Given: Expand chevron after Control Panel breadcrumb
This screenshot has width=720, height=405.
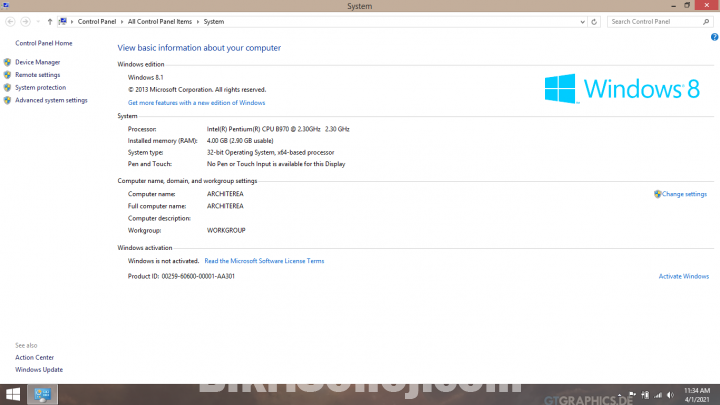Looking at the screenshot, I should click(x=122, y=22).
